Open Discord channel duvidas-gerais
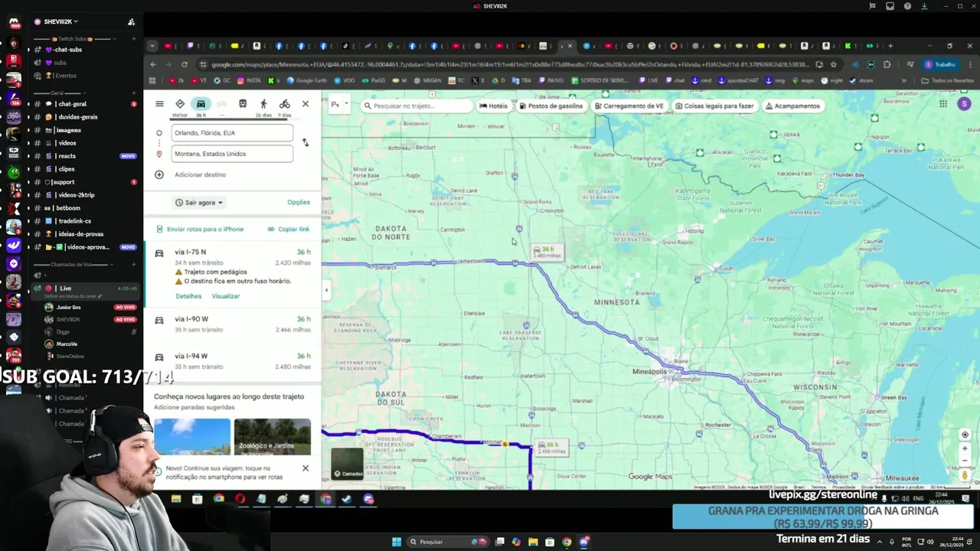Screen dimensions: 980x551 [84, 117]
